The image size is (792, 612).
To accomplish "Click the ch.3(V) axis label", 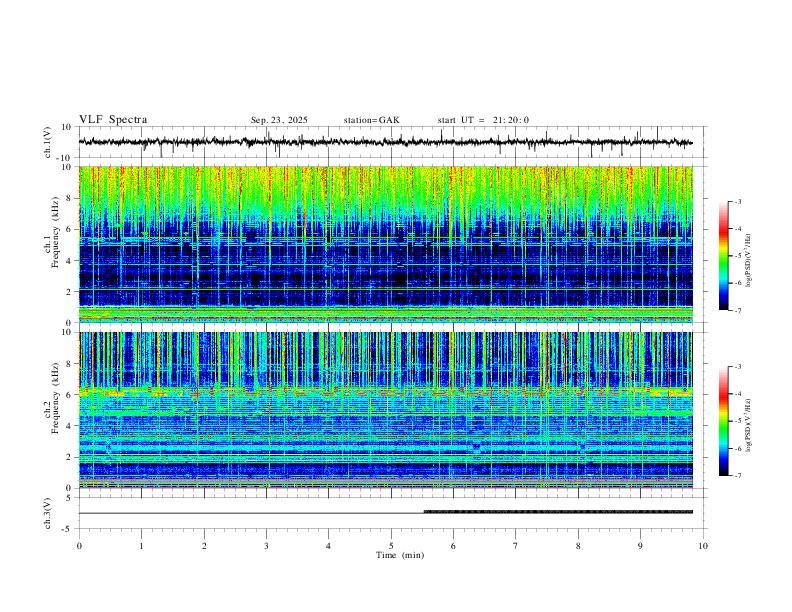I will click(48, 513).
